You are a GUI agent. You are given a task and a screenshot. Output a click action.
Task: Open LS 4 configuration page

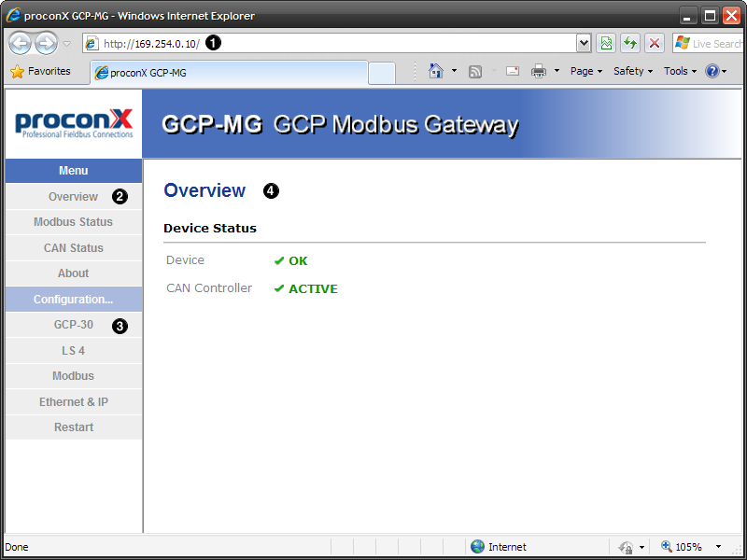74,351
